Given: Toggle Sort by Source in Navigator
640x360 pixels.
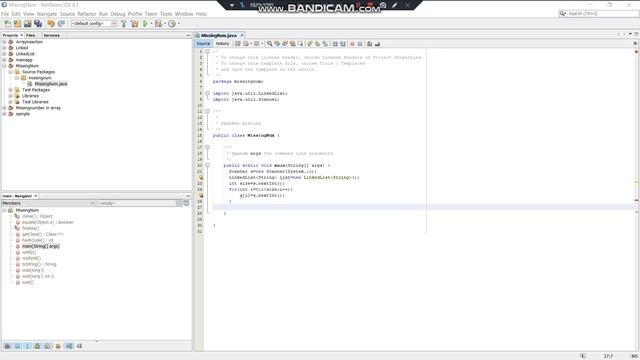Looking at the screenshot, I should pos(79,346).
